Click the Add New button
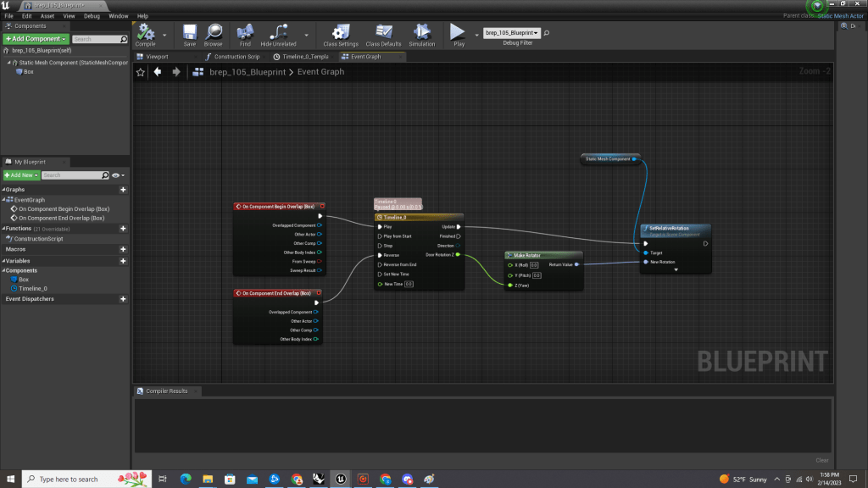This screenshot has height=488, width=868. [x=20, y=175]
